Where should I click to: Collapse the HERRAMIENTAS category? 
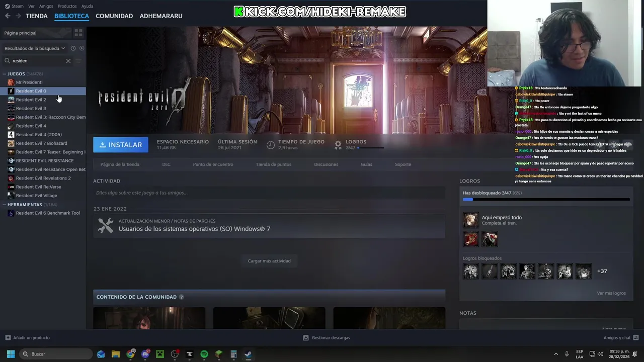(5, 205)
